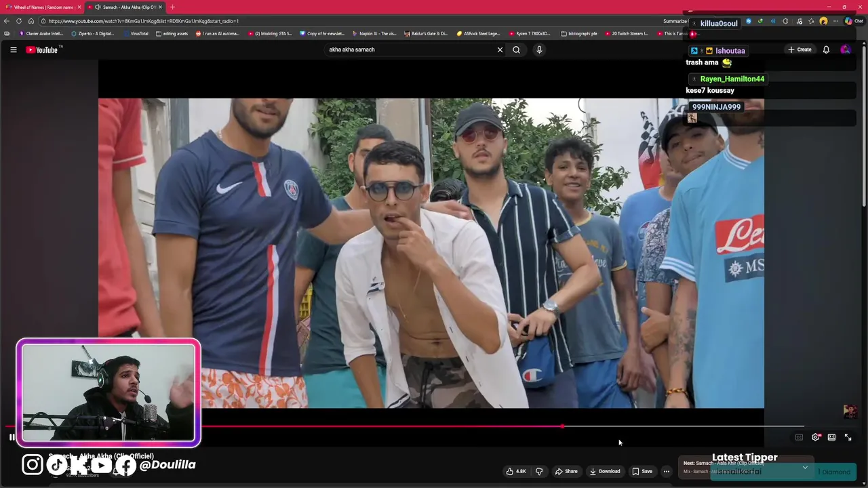Open the Napkin AI bookmark

tap(374, 33)
